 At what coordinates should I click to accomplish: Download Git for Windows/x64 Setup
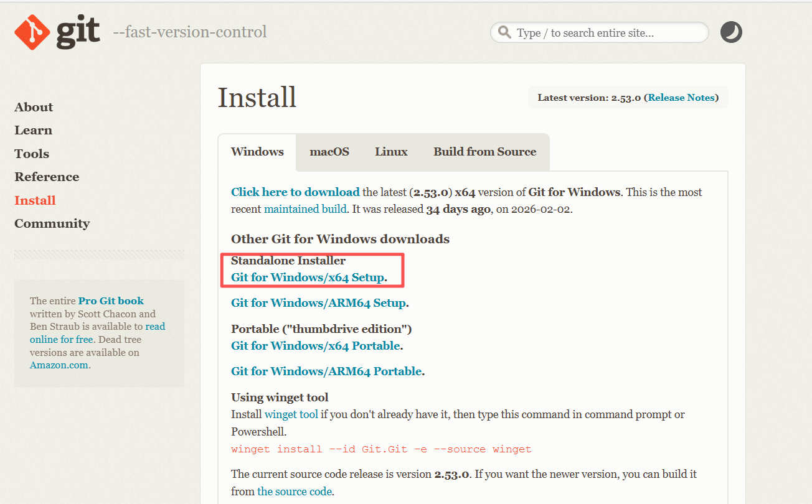308,278
